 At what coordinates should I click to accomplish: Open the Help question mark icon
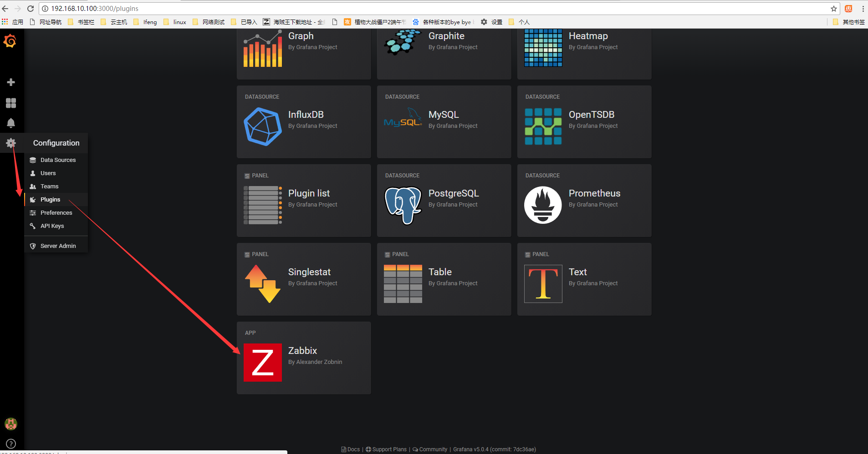(x=11, y=444)
